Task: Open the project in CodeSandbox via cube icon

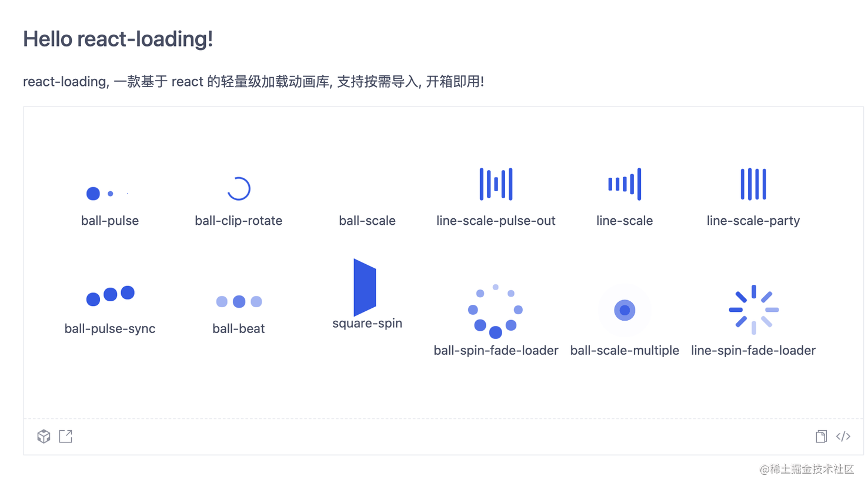Action: point(44,436)
